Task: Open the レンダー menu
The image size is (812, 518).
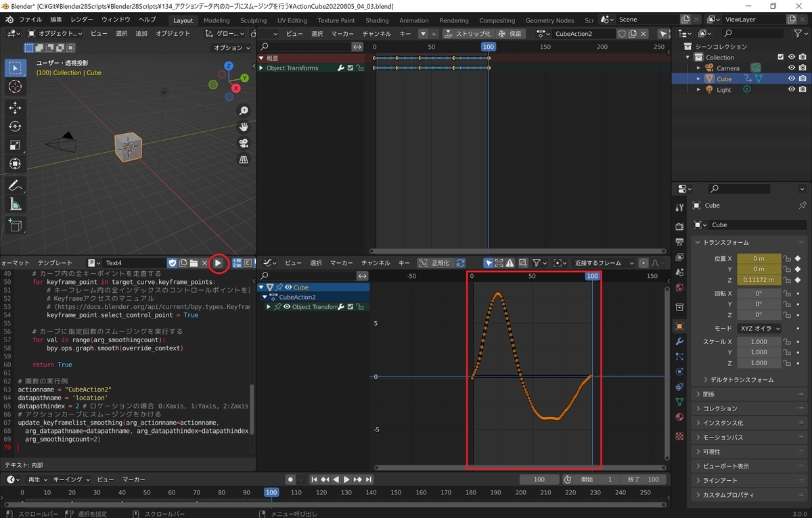Action: click(82, 20)
